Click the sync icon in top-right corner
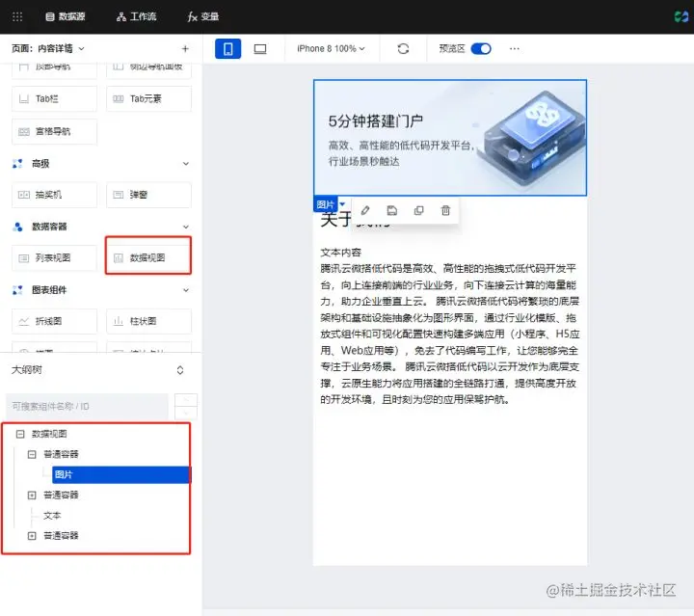 coord(681,16)
